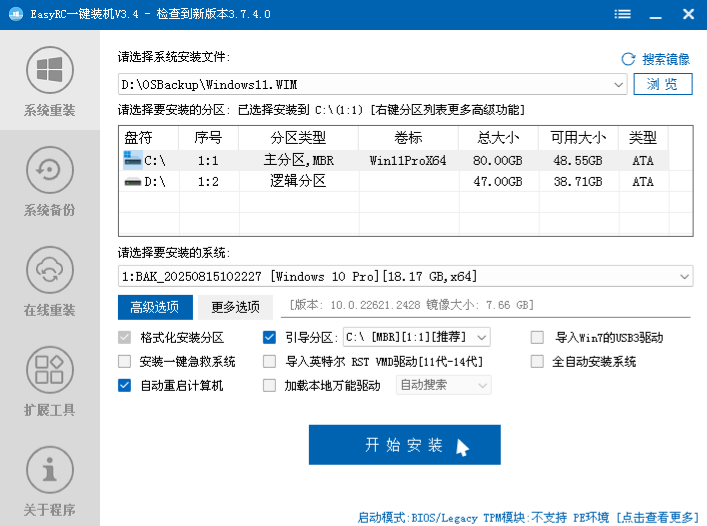This screenshot has width=707, height=526.
Task: Open the 在线重装 cloud icon
Action: (x=50, y=270)
